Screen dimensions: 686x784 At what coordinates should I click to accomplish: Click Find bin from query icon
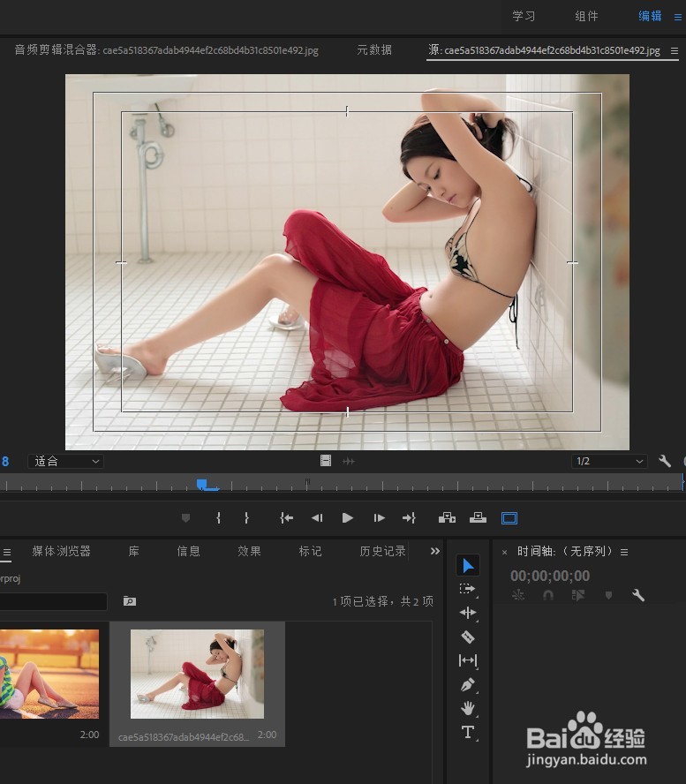[x=130, y=601]
